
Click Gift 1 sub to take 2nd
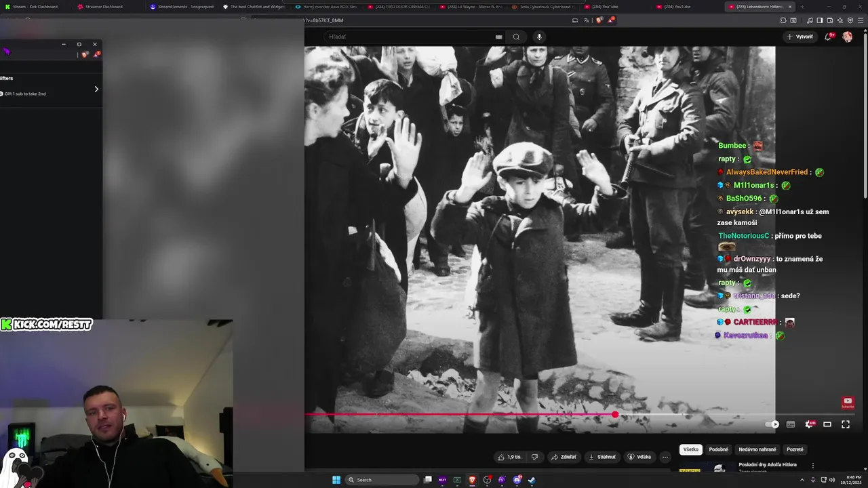pyautogui.click(x=25, y=94)
